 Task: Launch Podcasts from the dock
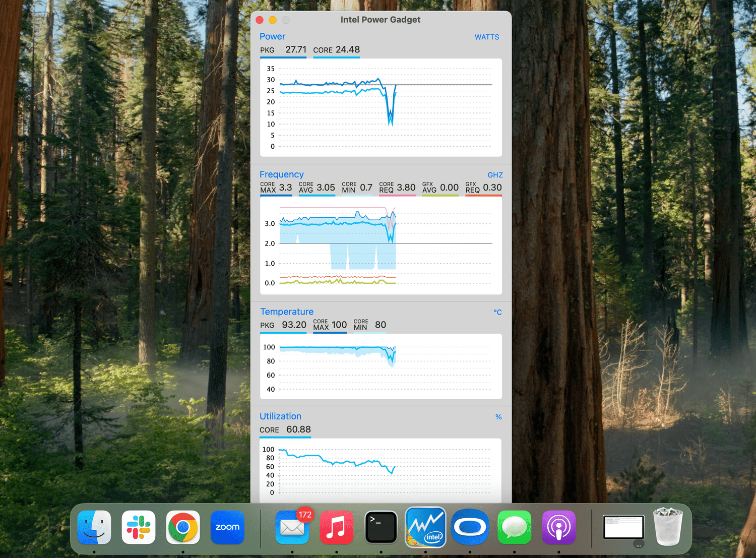558,527
